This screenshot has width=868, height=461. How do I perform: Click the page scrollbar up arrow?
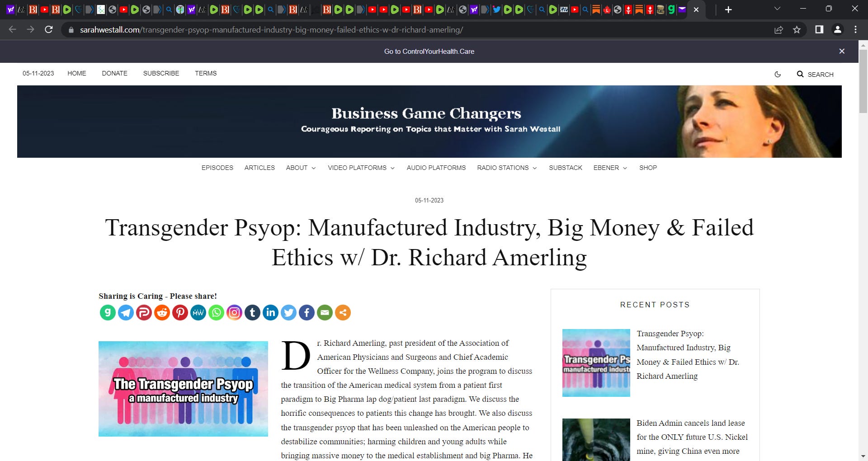point(863,45)
